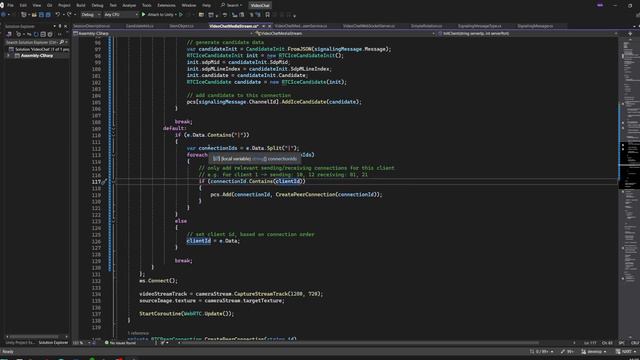The width and height of the screenshot is (640, 360).
Task: Click the pending changes pencil indicator
Action: point(567,351)
